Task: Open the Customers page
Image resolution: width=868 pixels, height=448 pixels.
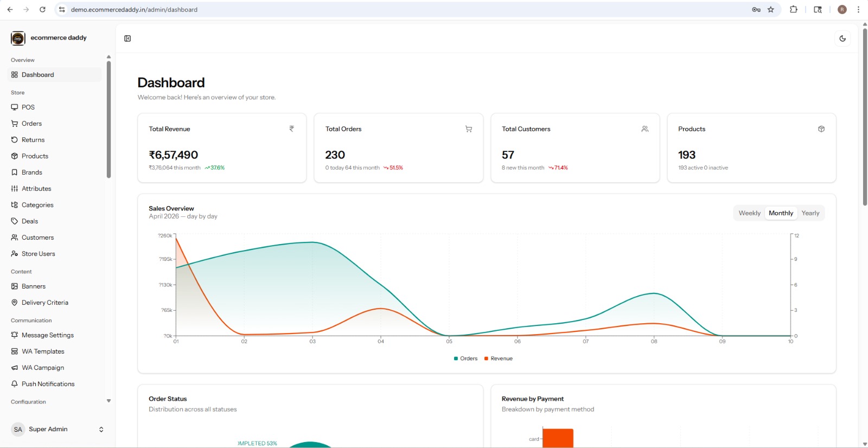Action: 37,238
